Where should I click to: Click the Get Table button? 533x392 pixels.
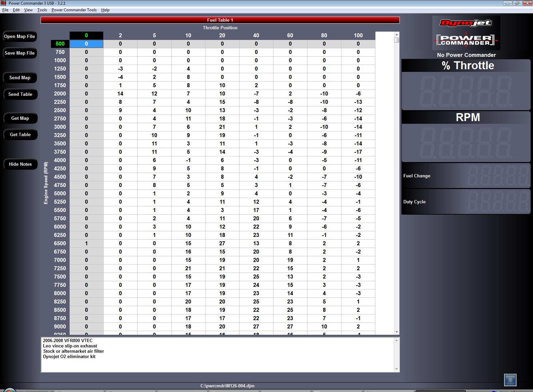point(20,134)
